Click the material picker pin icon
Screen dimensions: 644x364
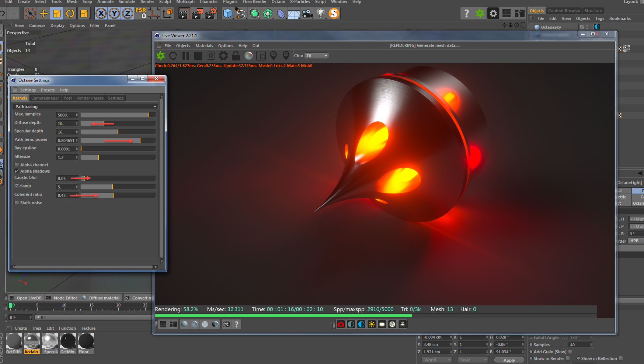286,56
